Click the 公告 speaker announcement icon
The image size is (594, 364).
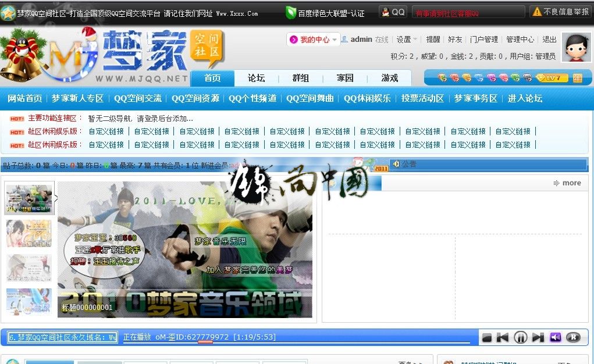(x=396, y=163)
